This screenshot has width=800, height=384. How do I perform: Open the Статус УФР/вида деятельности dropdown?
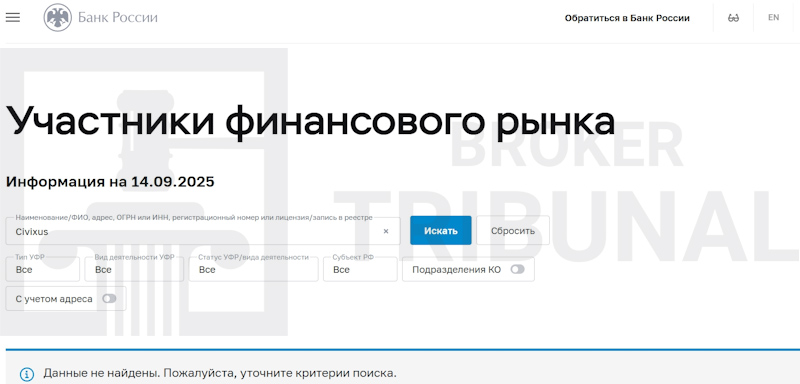pos(254,269)
